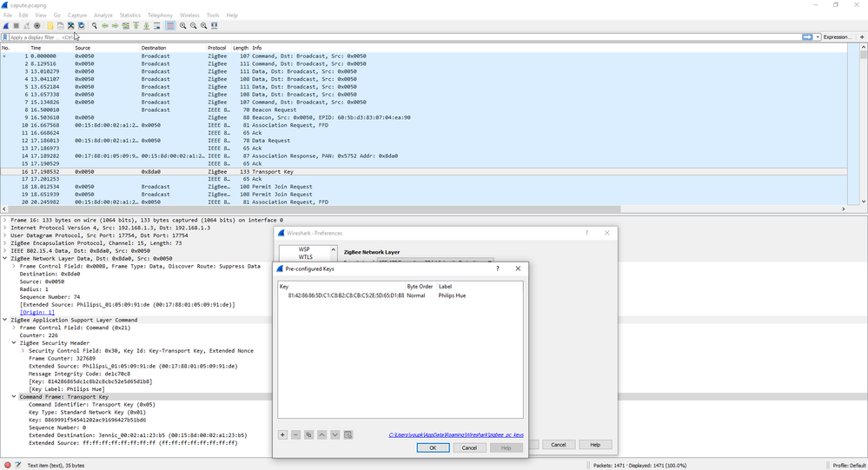This screenshot has width=868, height=470.
Task: Start capturing packets with shark fin icon
Action: [x=6, y=25]
